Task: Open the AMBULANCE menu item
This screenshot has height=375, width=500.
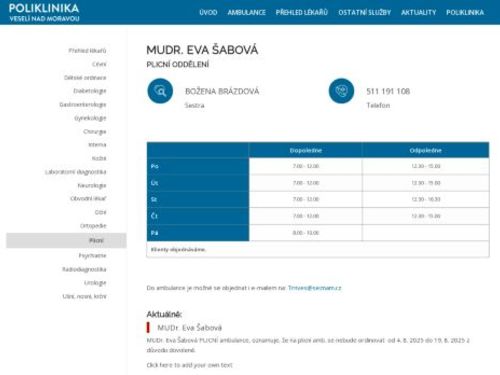Action: coord(247,13)
